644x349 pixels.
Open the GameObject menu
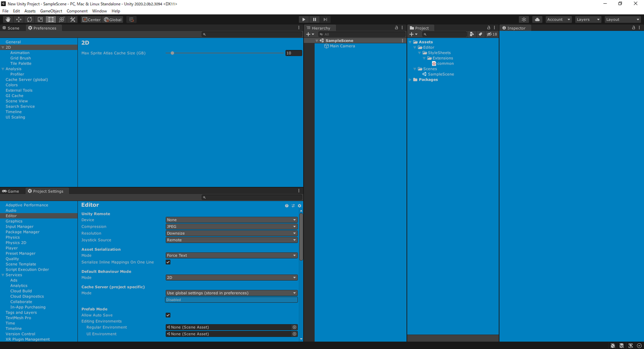click(51, 11)
